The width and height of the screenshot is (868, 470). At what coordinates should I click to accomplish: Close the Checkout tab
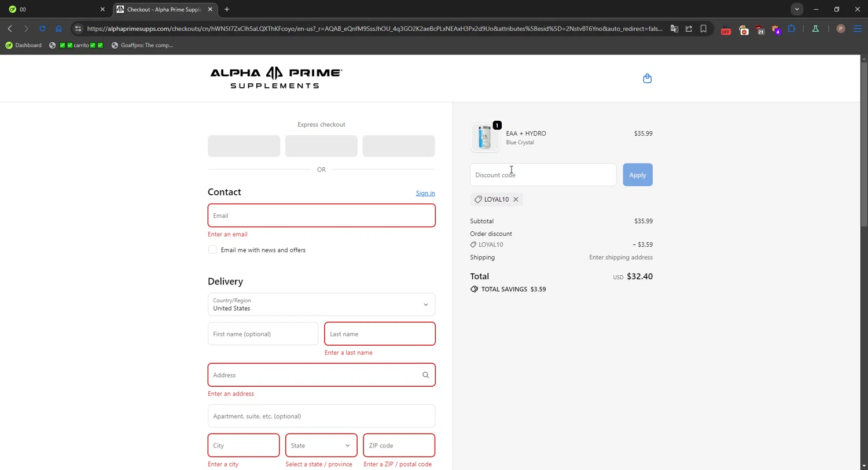click(x=210, y=9)
